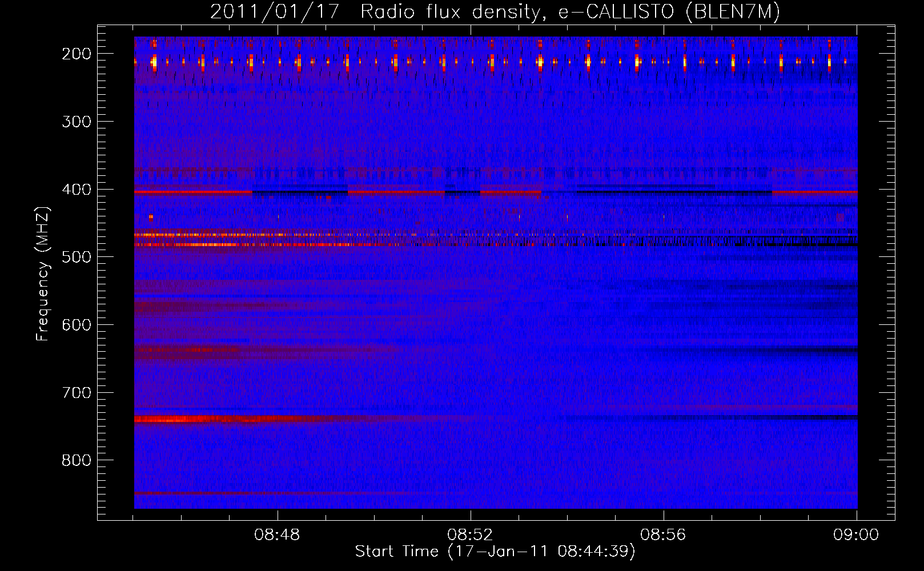Screen dimensions: 924x571
Task: Click the bright red emission band near 740 MHz
Action: pyautogui.click(x=228, y=420)
